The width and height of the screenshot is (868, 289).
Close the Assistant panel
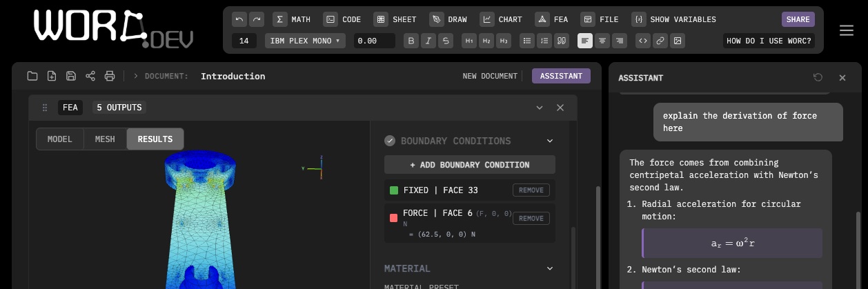[842, 78]
